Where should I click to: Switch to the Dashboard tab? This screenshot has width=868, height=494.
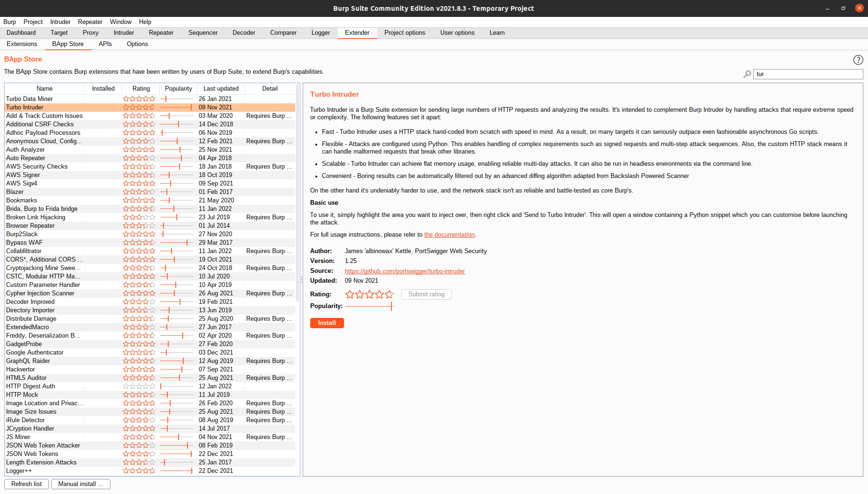click(21, 33)
